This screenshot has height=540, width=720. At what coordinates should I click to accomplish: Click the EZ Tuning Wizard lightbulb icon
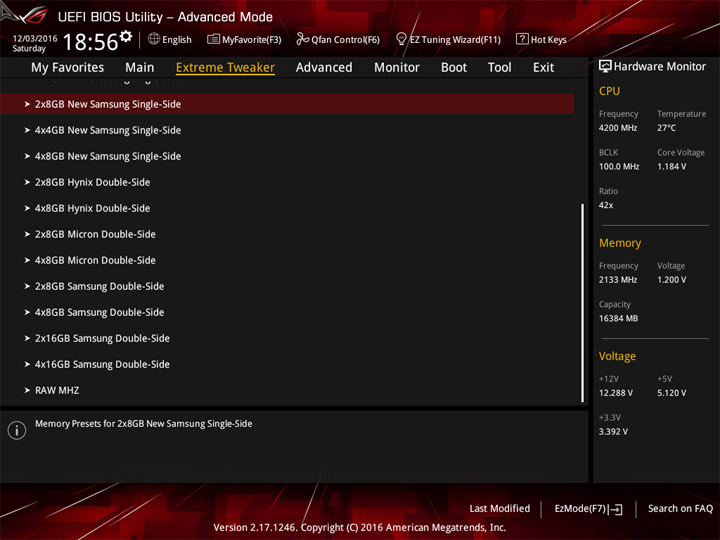point(401,39)
